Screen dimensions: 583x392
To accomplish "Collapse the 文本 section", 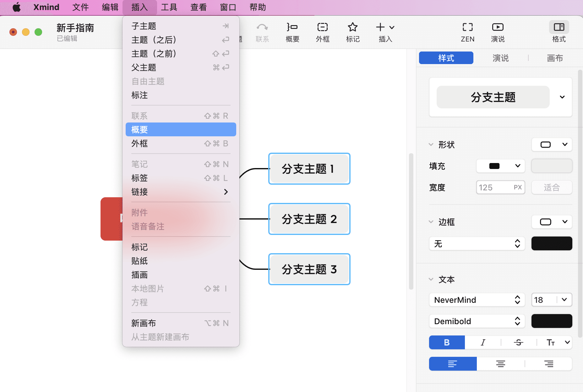I will click(431, 279).
